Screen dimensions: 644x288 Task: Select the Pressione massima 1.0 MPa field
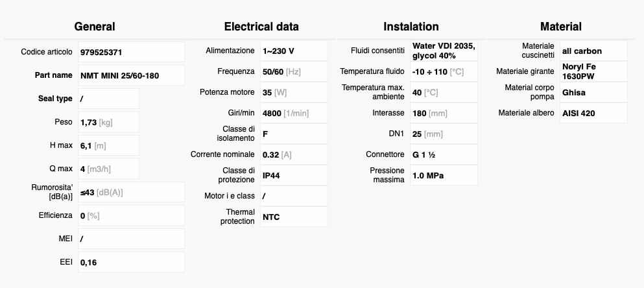pos(444,175)
